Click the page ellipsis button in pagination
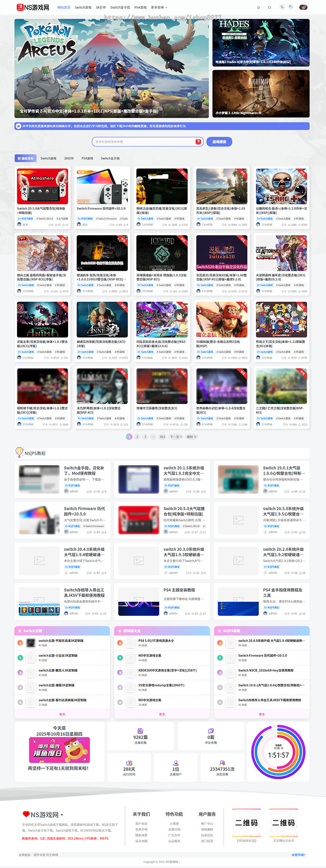The height and width of the screenshot is (868, 326). pyautogui.click(x=153, y=437)
